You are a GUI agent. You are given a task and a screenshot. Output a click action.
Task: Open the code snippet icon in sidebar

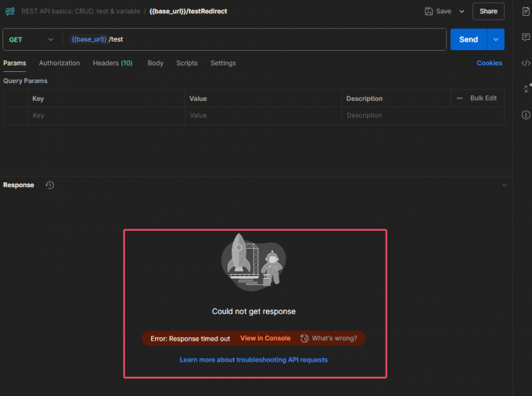(526, 63)
